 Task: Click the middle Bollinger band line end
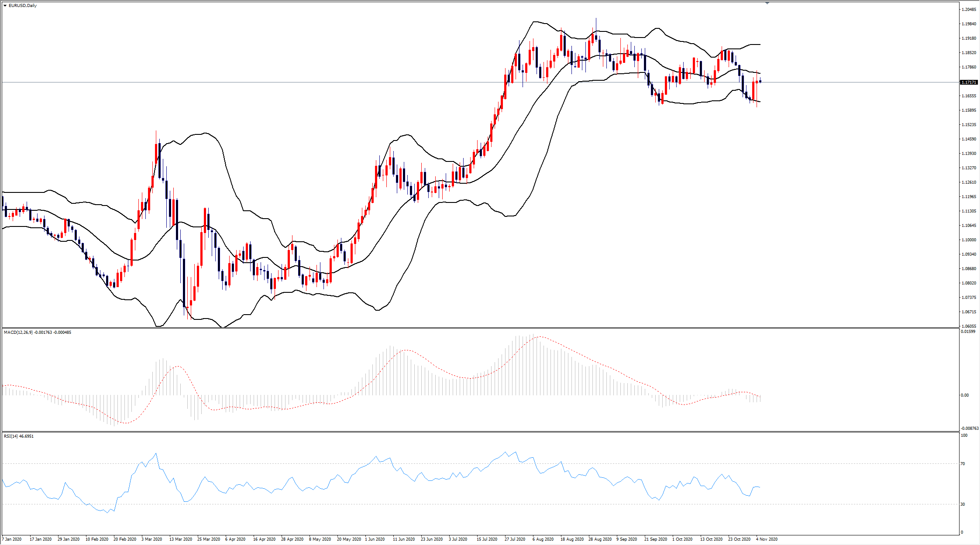coord(760,73)
